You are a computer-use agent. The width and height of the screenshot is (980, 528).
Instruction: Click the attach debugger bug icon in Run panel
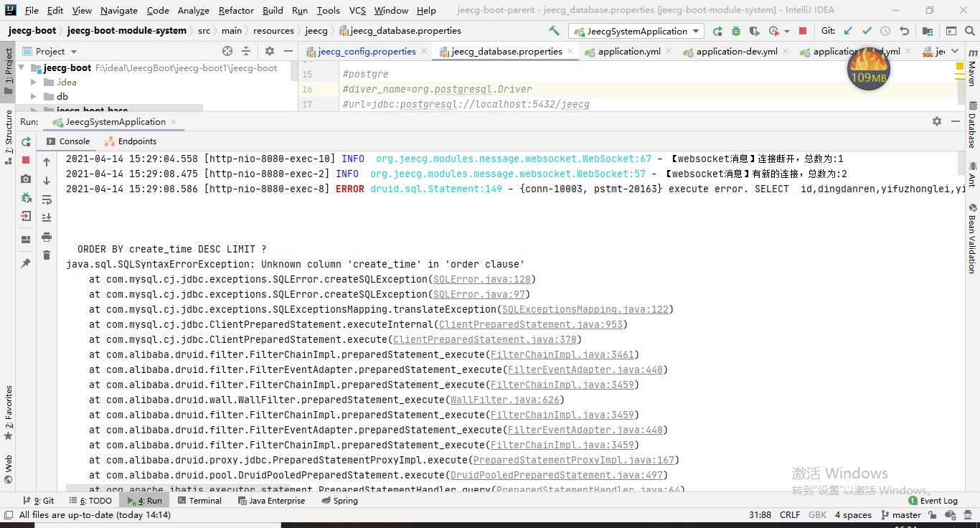[x=26, y=197]
